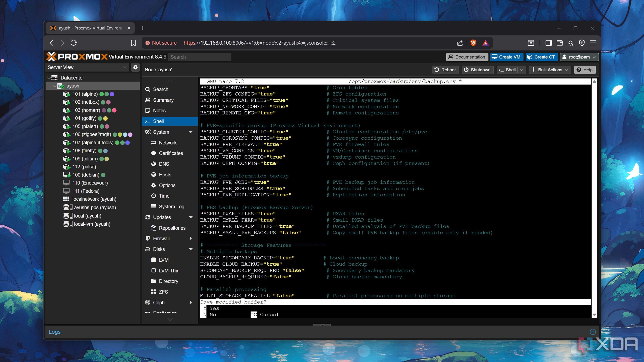Open the Server View gear settings
Viewport: 644px width, 362px height.
[x=135, y=67]
